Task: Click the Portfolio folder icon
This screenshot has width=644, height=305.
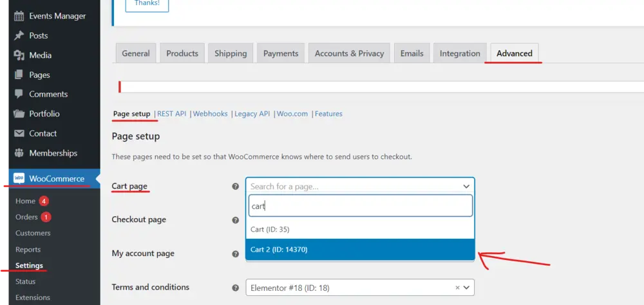Action: point(19,114)
